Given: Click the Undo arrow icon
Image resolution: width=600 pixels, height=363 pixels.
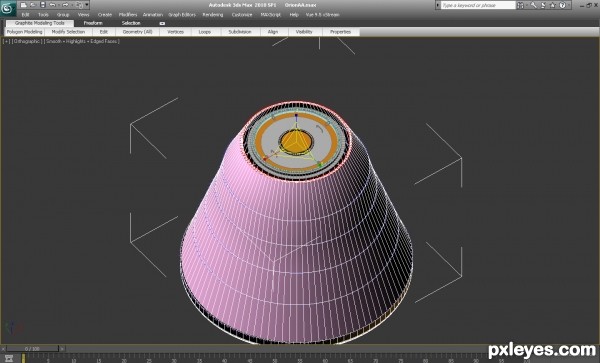Looking at the screenshot, I should point(52,5).
